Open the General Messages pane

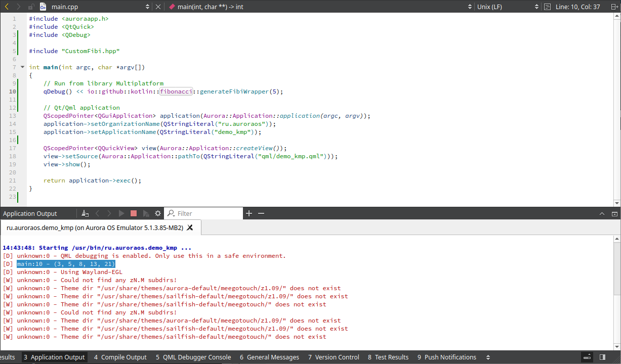pos(269,357)
